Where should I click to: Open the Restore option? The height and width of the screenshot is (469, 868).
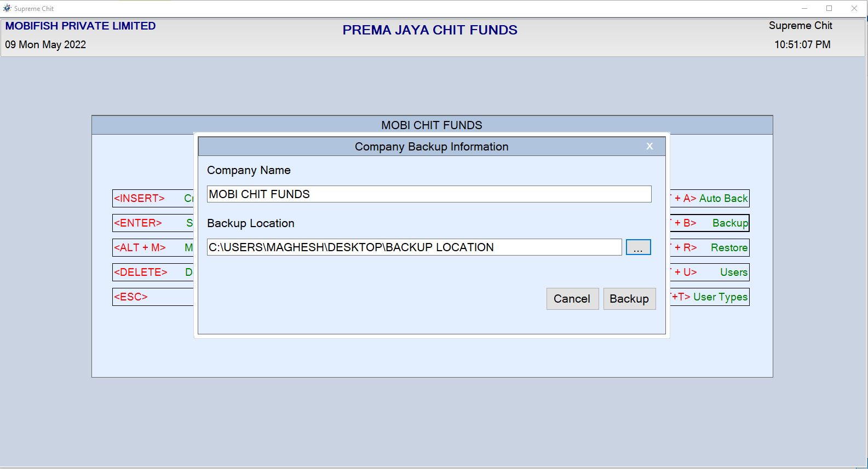point(710,247)
